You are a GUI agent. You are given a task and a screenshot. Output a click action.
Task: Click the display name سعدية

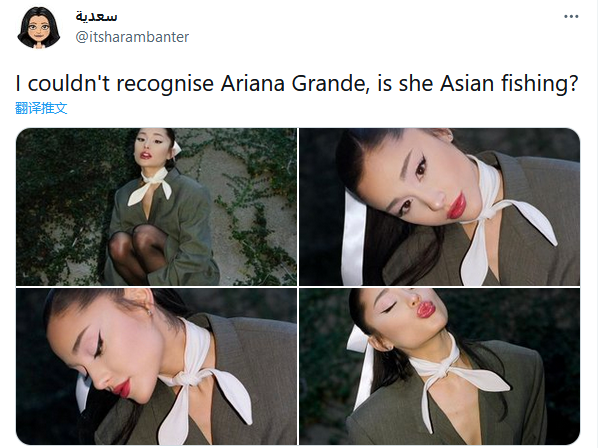pyautogui.click(x=96, y=16)
